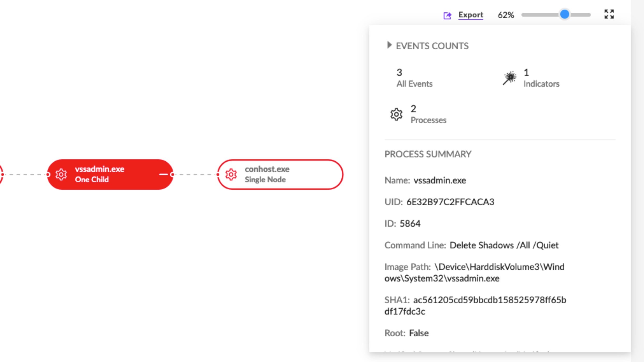The image size is (644, 362).
Task: Click the Processes gear icon
Action: click(396, 114)
